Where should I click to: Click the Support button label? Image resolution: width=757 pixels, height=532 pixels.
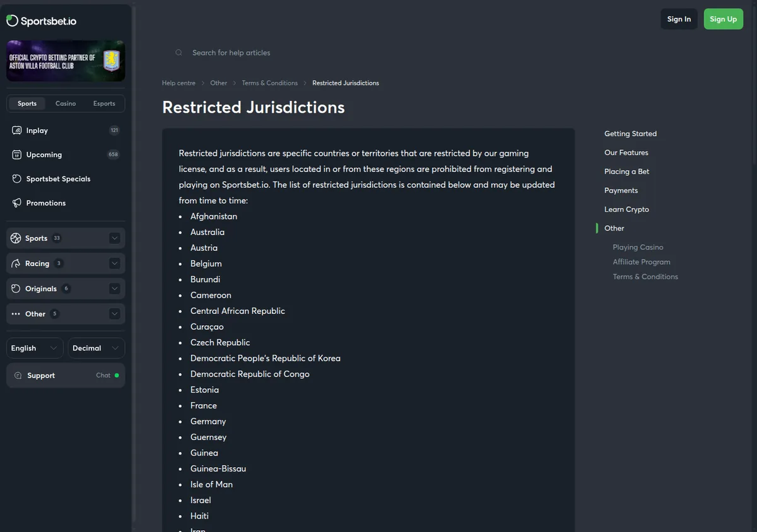(41, 376)
